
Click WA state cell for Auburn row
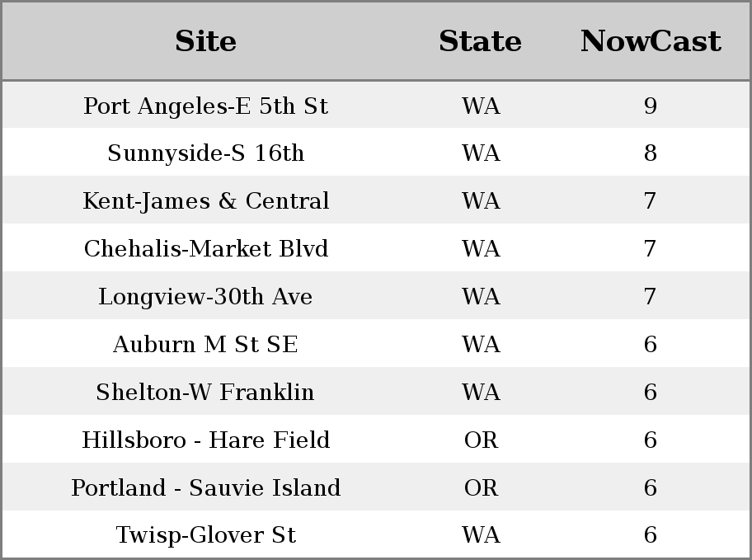tap(481, 344)
